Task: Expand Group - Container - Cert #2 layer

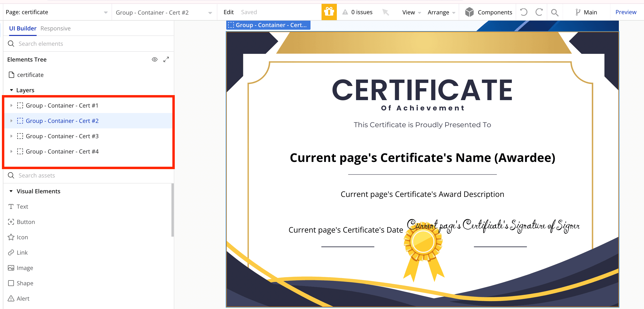Action: coord(11,121)
